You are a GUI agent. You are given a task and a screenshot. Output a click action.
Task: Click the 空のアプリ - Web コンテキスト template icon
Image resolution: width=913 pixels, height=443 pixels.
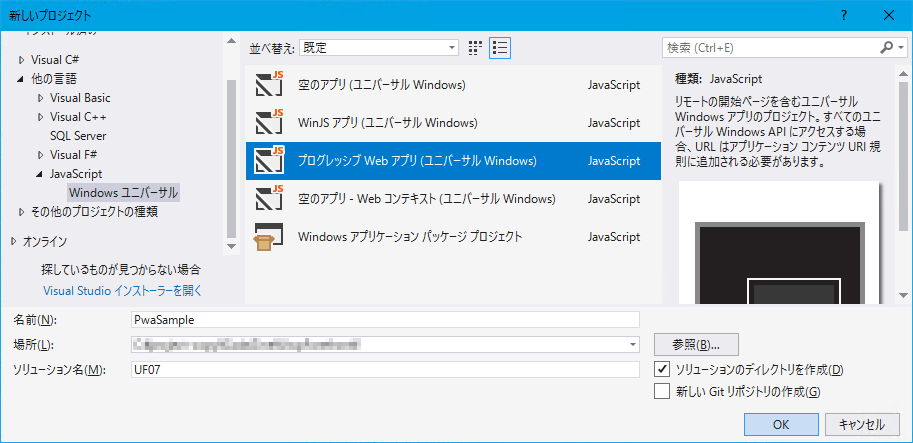tap(269, 199)
